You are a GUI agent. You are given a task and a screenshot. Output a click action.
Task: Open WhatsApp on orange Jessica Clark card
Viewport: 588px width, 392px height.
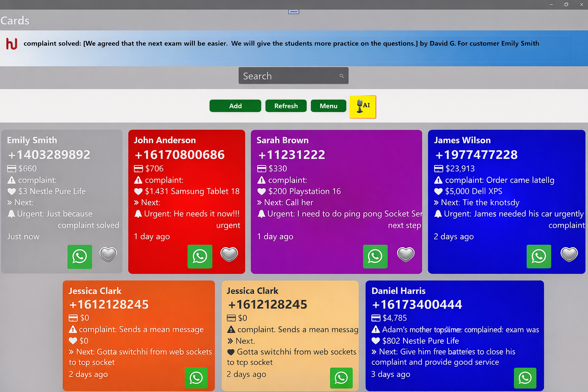196,378
